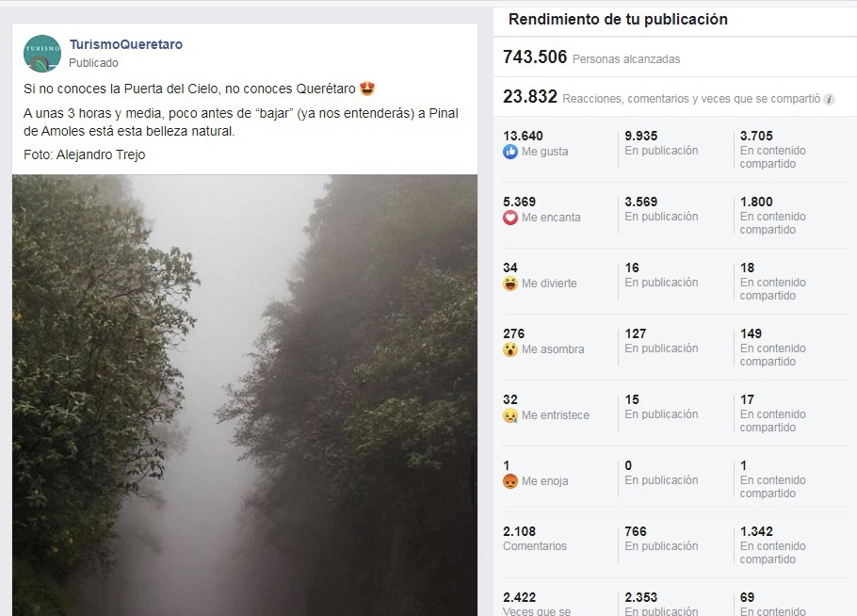
Task: Click the Me gusta thumbs-up icon
Action: 509,152
